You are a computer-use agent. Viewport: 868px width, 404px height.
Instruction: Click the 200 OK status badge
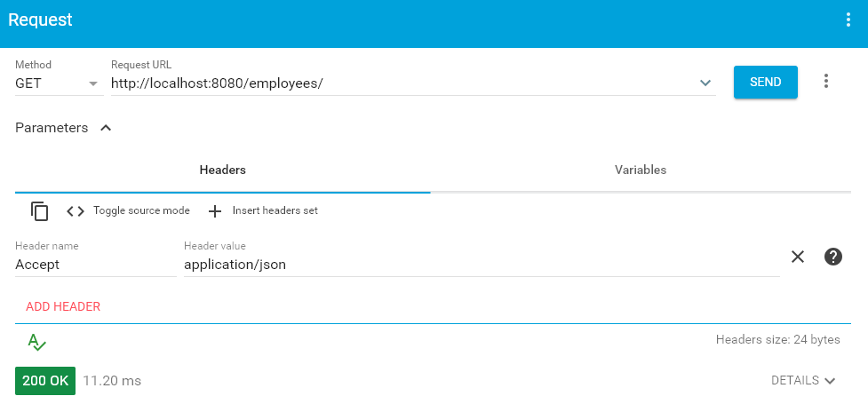point(45,381)
